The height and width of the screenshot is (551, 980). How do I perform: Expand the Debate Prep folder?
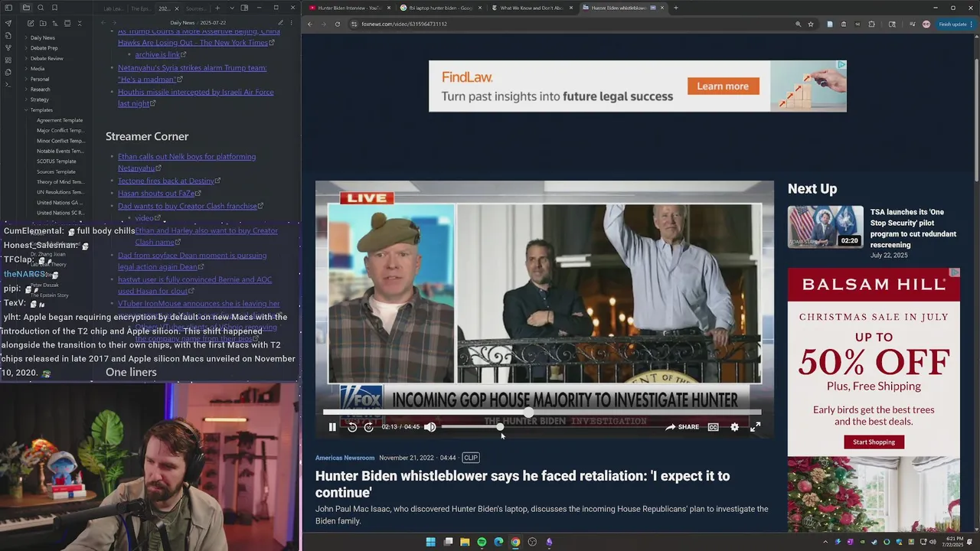pos(44,48)
